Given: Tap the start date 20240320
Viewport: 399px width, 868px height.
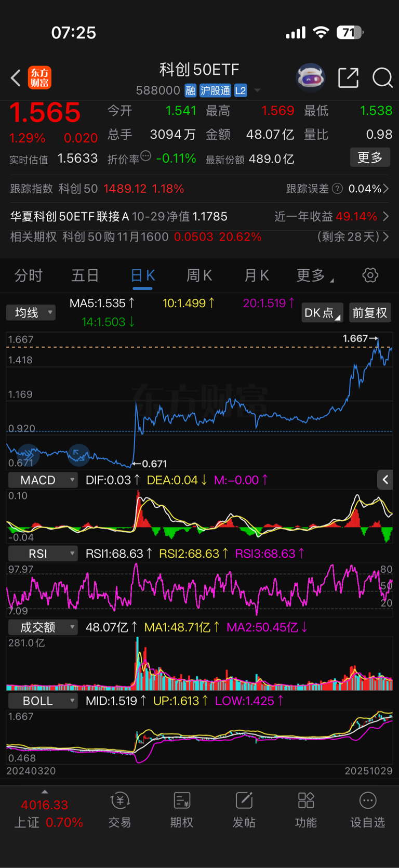Looking at the screenshot, I should tap(31, 771).
